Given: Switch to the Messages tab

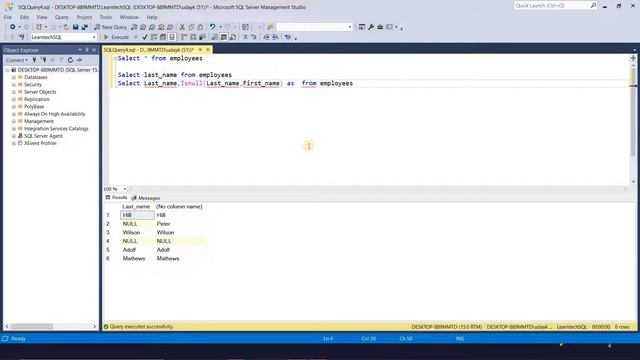Looking at the screenshot, I should click(146, 198).
